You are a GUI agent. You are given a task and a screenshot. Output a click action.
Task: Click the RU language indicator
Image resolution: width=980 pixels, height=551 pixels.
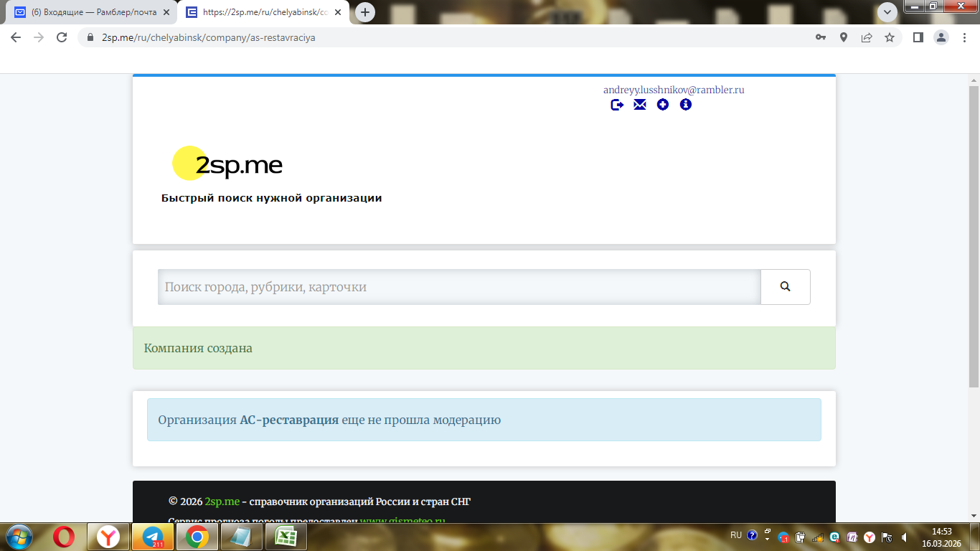click(736, 535)
